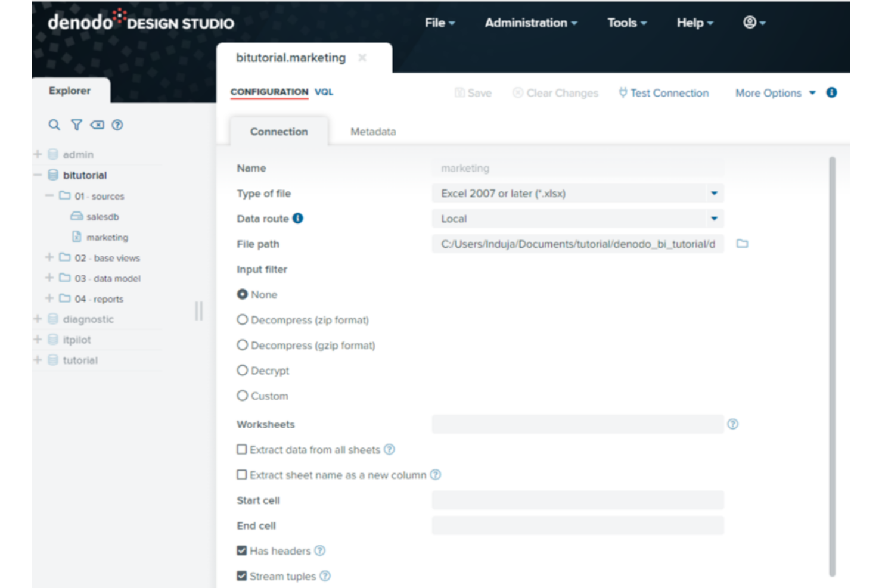Open the Help menu
The width and height of the screenshot is (882, 588).
(x=695, y=23)
